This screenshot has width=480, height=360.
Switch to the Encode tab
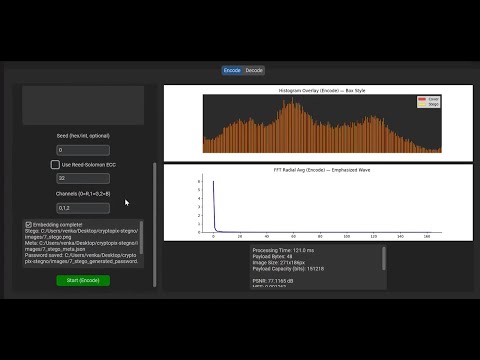232,70
